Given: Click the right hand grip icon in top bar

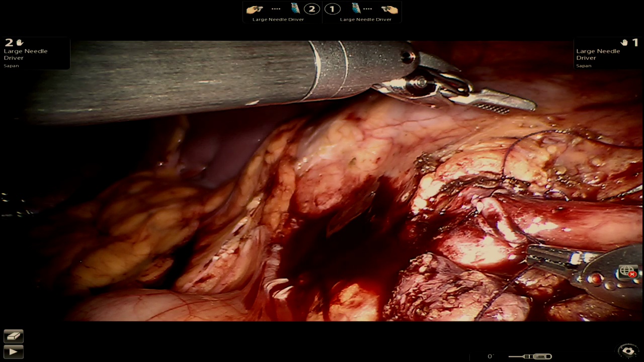Looking at the screenshot, I should pyautogui.click(x=389, y=9).
